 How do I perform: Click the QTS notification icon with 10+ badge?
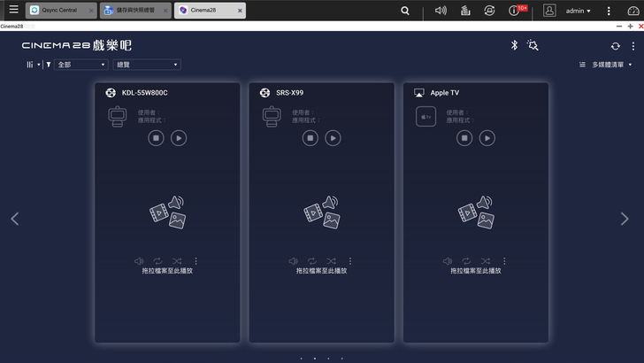[516, 11]
